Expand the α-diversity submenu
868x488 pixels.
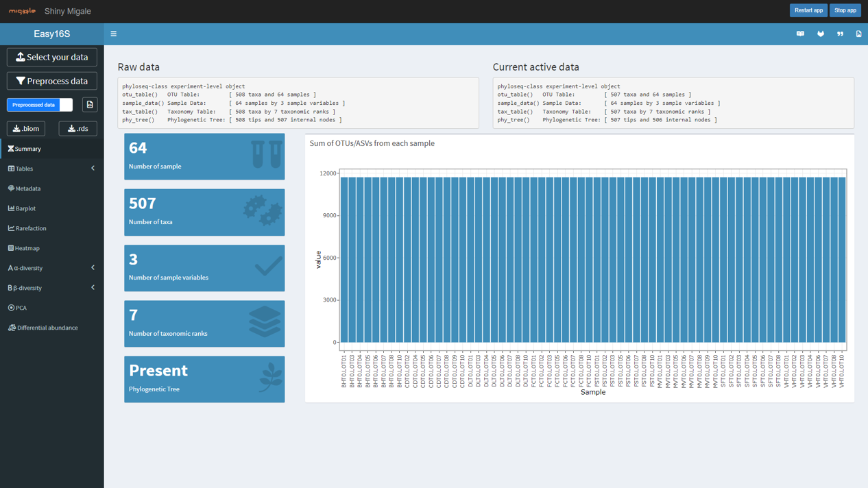(x=93, y=268)
